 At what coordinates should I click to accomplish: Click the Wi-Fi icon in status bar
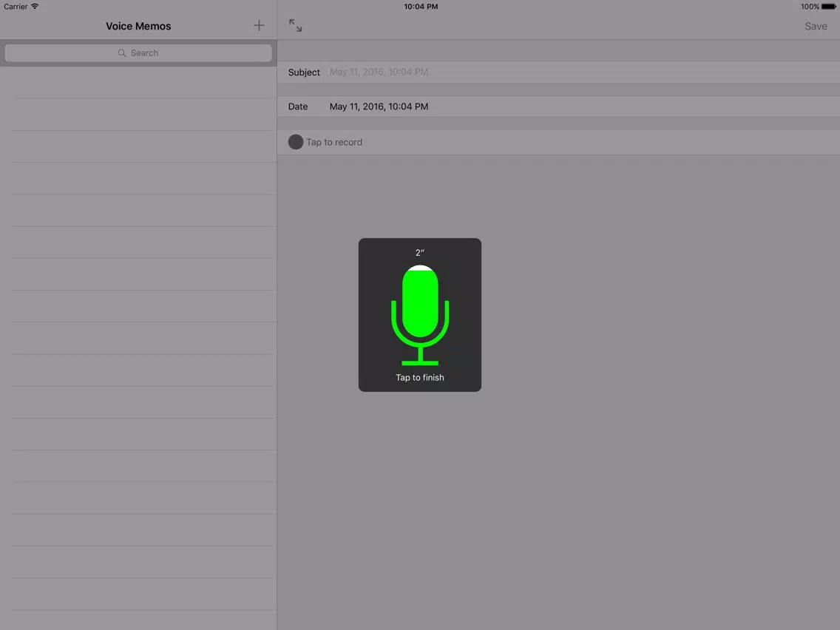tap(35, 7)
